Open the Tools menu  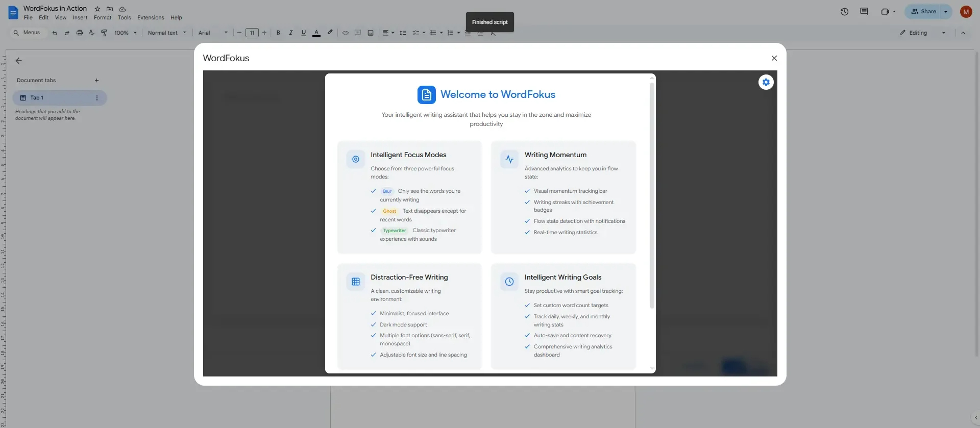[124, 18]
